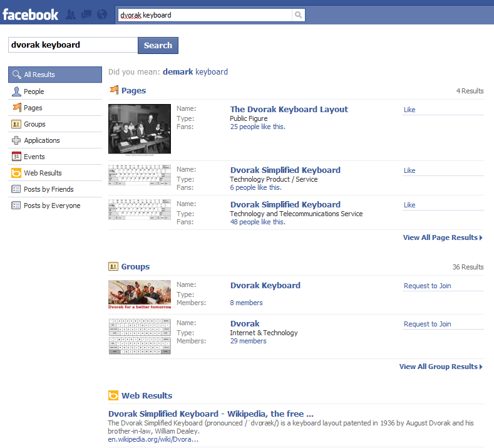Click the Pages flag icon in sidebar
The height and width of the screenshot is (448, 494).
point(17,107)
